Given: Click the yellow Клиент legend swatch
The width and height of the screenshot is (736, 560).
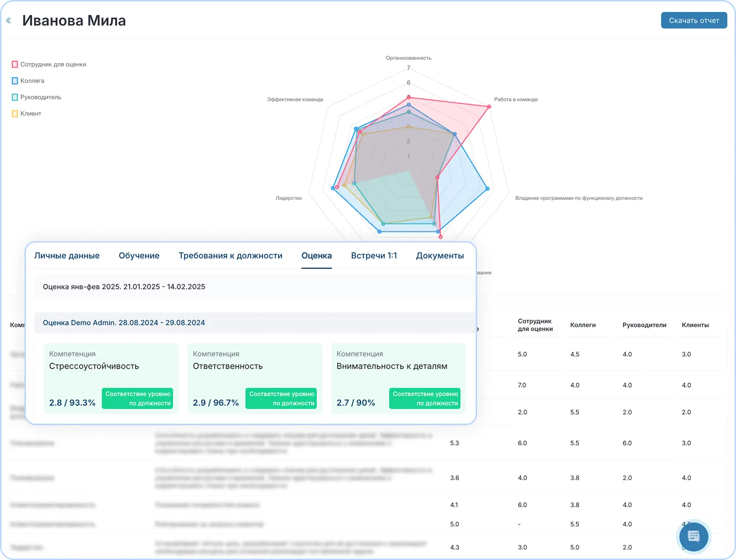Looking at the screenshot, I should pos(15,114).
